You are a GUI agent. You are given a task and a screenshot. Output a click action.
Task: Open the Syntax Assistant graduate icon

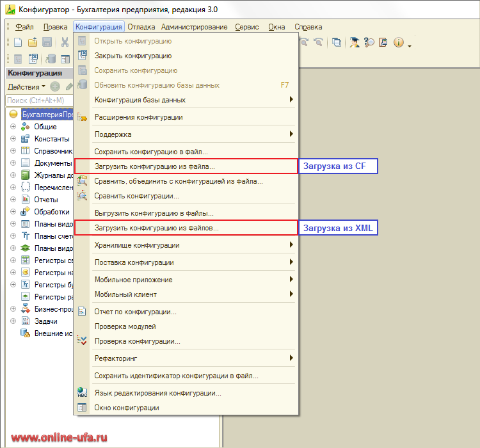(x=354, y=43)
